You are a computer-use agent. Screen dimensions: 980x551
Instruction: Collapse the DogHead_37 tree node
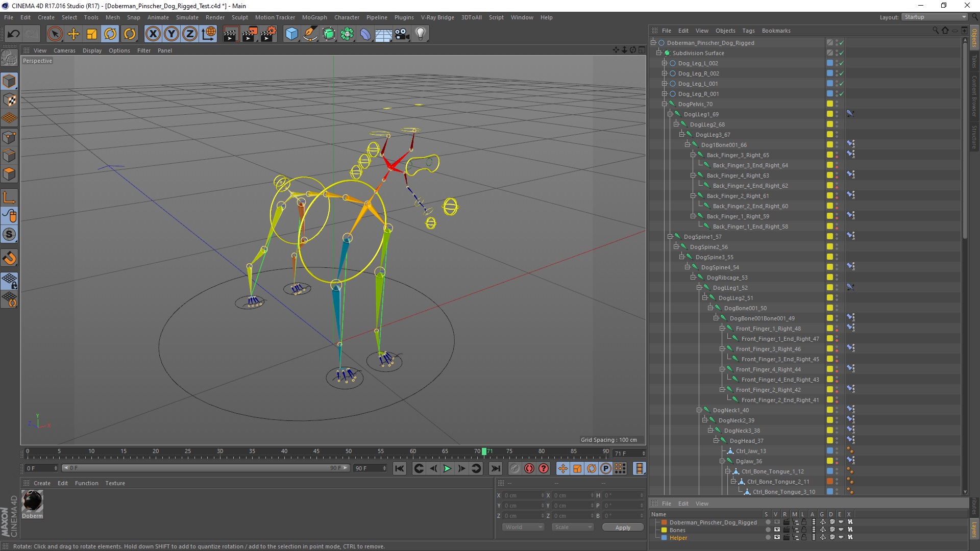click(716, 441)
